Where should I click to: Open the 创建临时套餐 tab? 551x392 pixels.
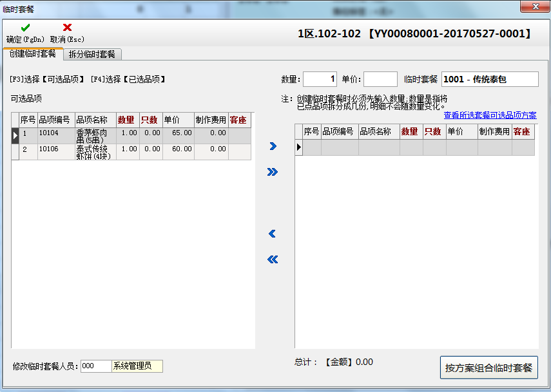32,53
